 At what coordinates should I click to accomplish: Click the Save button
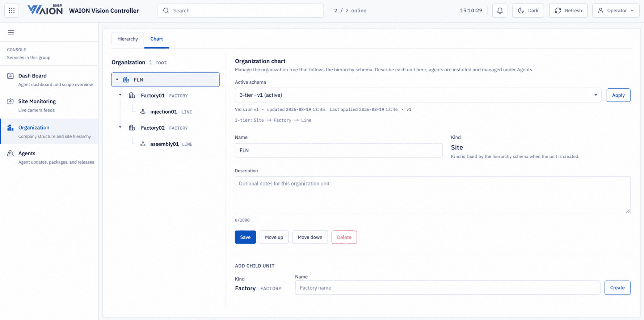pos(245,237)
